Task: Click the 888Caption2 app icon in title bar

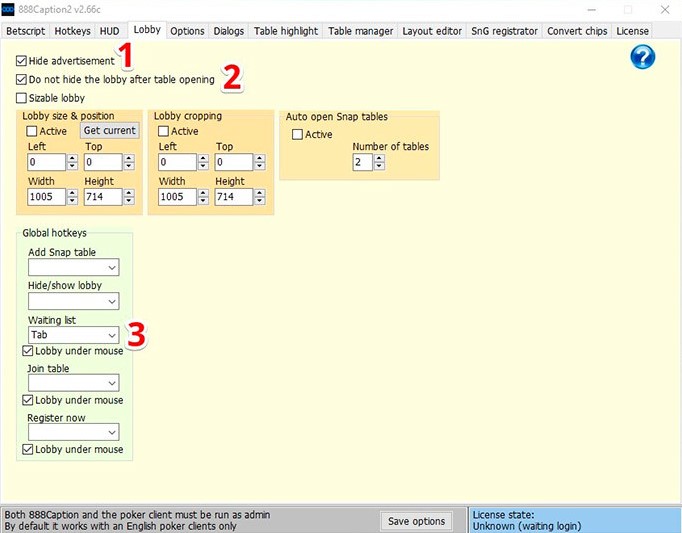Action: tap(9, 9)
